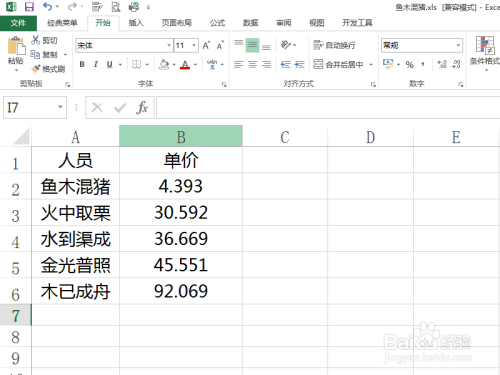The width and height of the screenshot is (500, 375).
Task: Toggle align text right
Action: pyautogui.click(x=266, y=64)
